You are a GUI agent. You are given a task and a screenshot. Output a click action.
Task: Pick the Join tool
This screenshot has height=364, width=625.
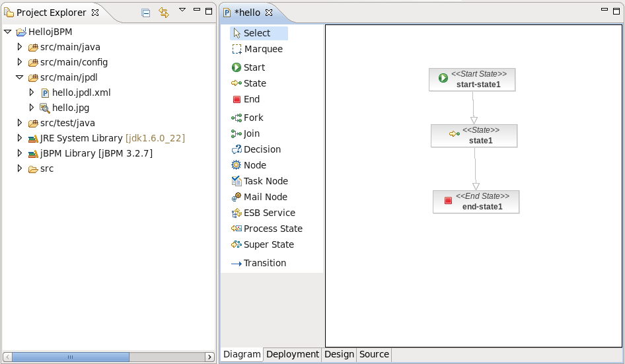[x=246, y=133]
